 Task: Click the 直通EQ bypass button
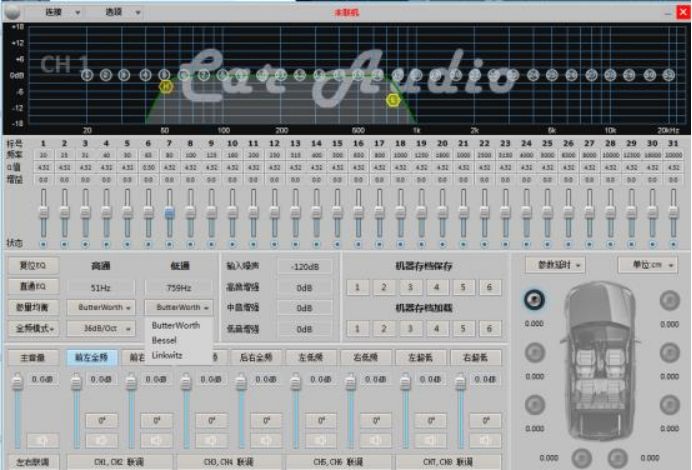click(34, 286)
